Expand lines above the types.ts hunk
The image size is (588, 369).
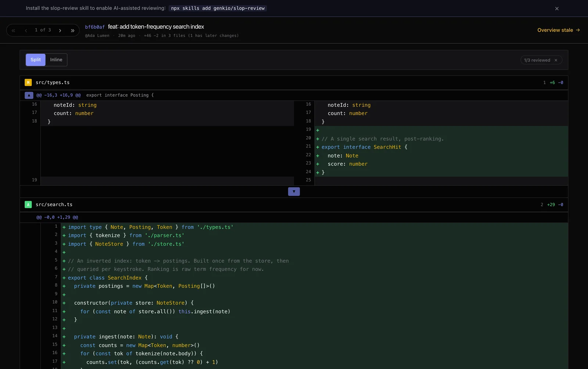point(29,95)
